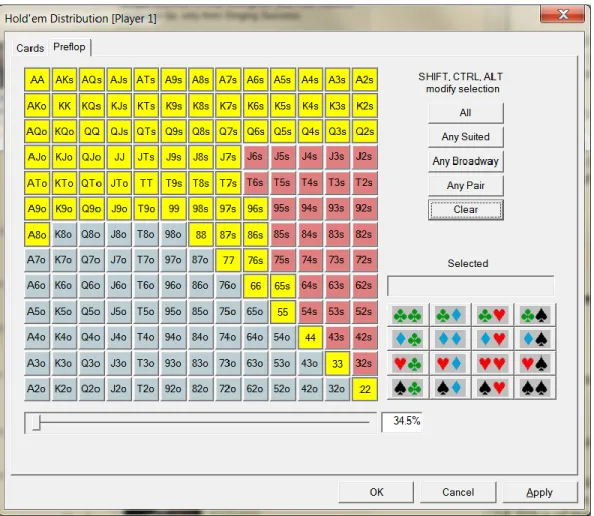Select Any Pair hands

pyautogui.click(x=466, y=185)
